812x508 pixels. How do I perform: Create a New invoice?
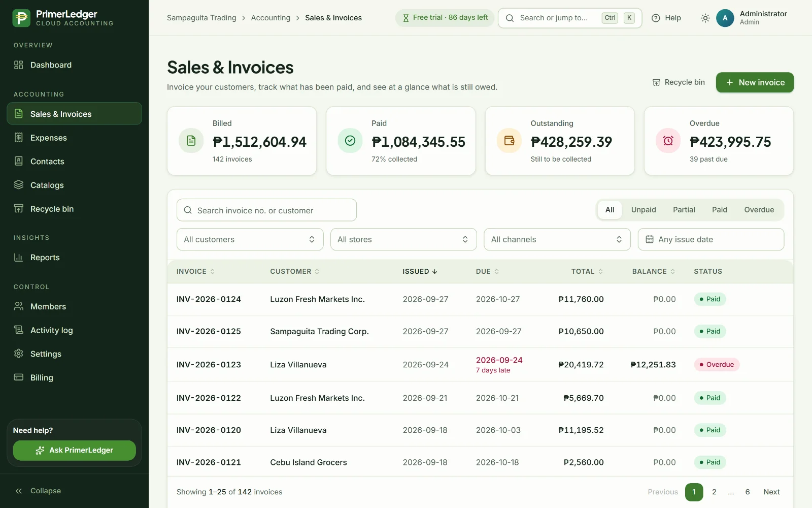(755, 82)
